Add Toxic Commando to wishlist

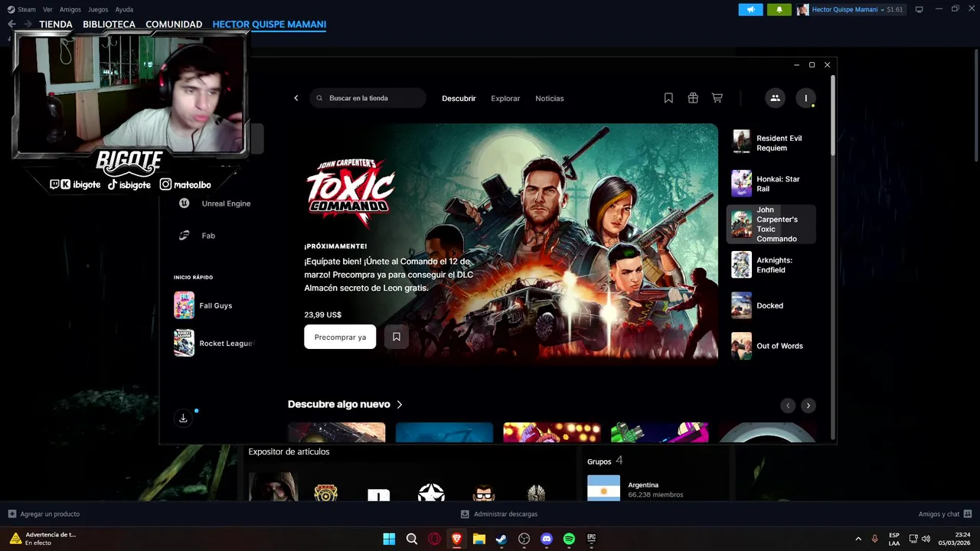point(397,337)
